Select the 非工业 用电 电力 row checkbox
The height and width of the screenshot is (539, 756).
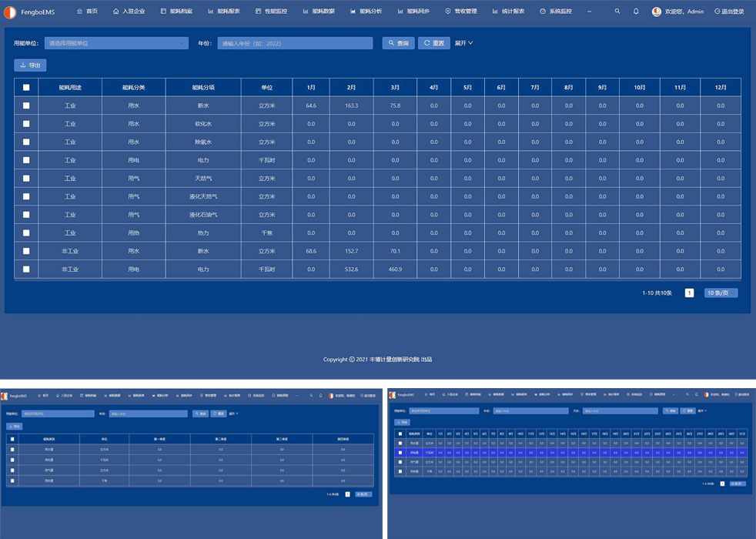(x=26, y=269)
